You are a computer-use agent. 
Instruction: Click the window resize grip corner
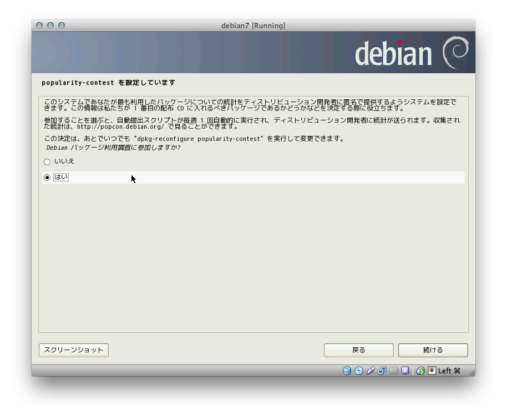471,373
